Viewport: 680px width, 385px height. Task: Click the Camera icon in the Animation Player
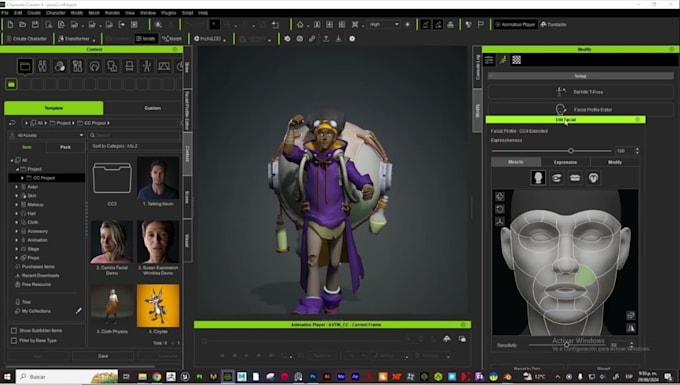(447, 339)
